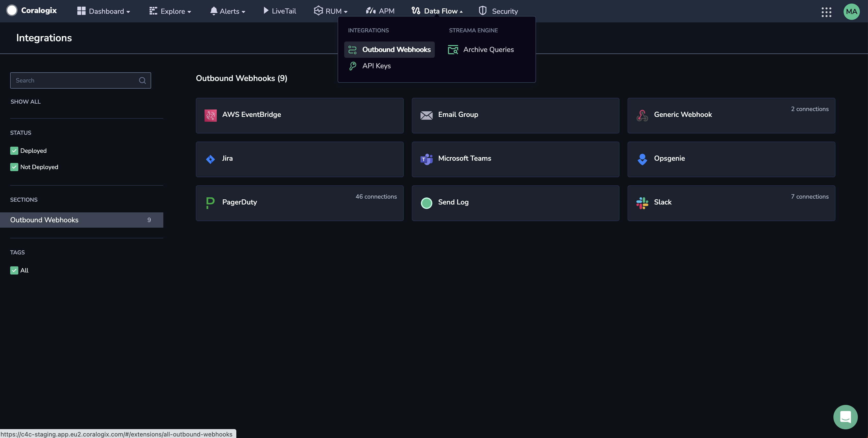The width and height of the screenshot is (868, 438).
Task: Open the MA user avatar
Action: pos(851,12)
